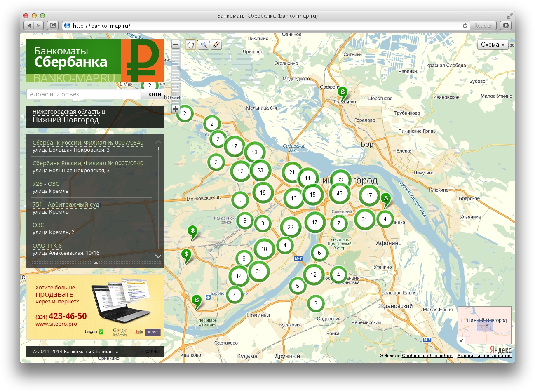Click the Яндекс logo on map
This screenshot has height=392, width=535.
(x=500, y=350)
